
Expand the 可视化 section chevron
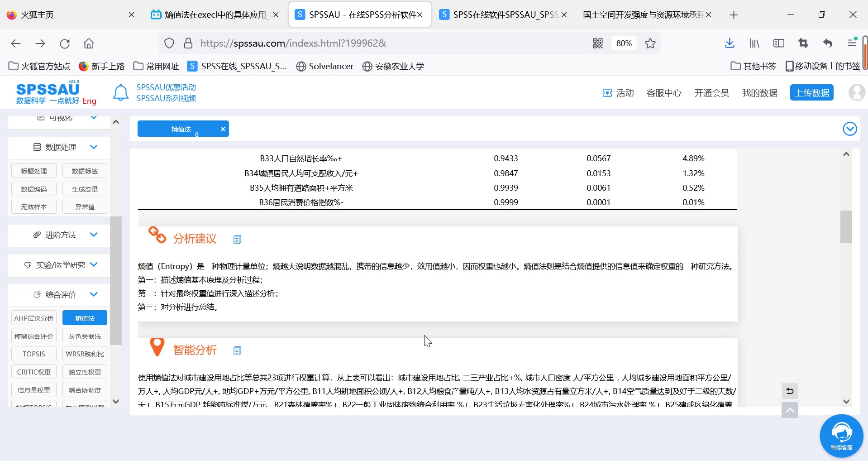tap(94, 118)
